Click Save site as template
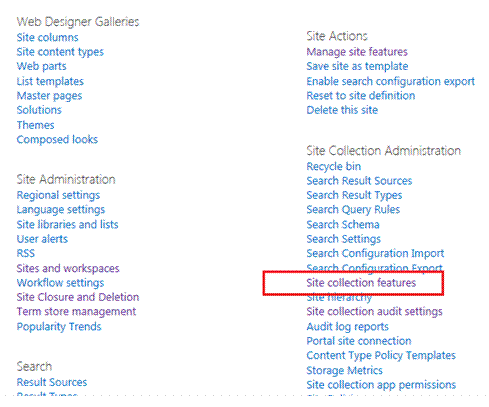Image resolution: width=489 pixels, height=407 pixels. 357,66
